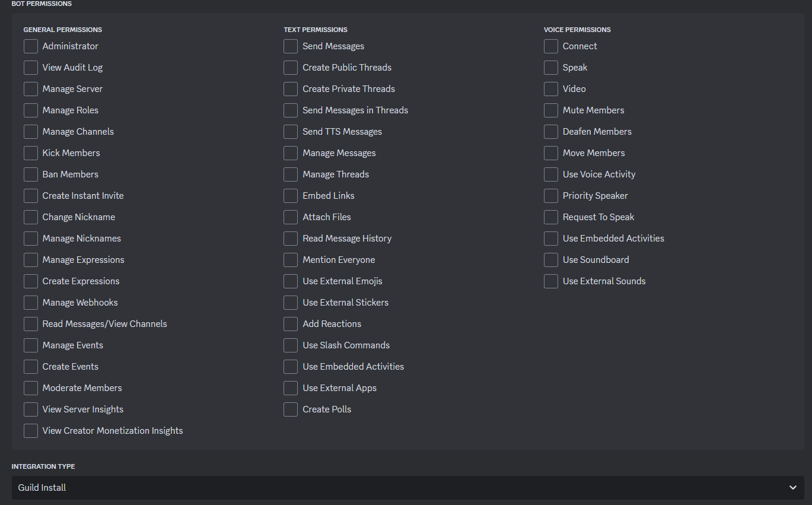Select Read Messages/View Channels checkbox
The image size is (812, 505).
tap(31, 324)
